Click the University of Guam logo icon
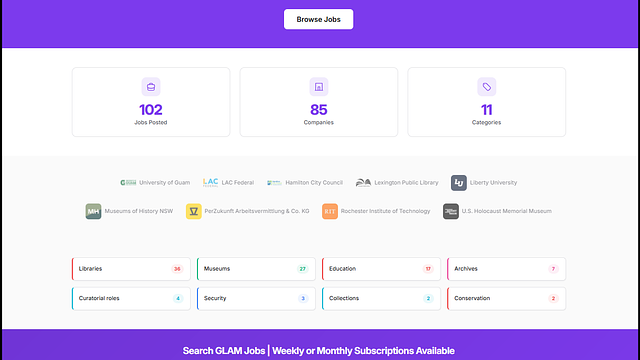Image resolution: width=640 pixels, height=360 pixels. 128,182
